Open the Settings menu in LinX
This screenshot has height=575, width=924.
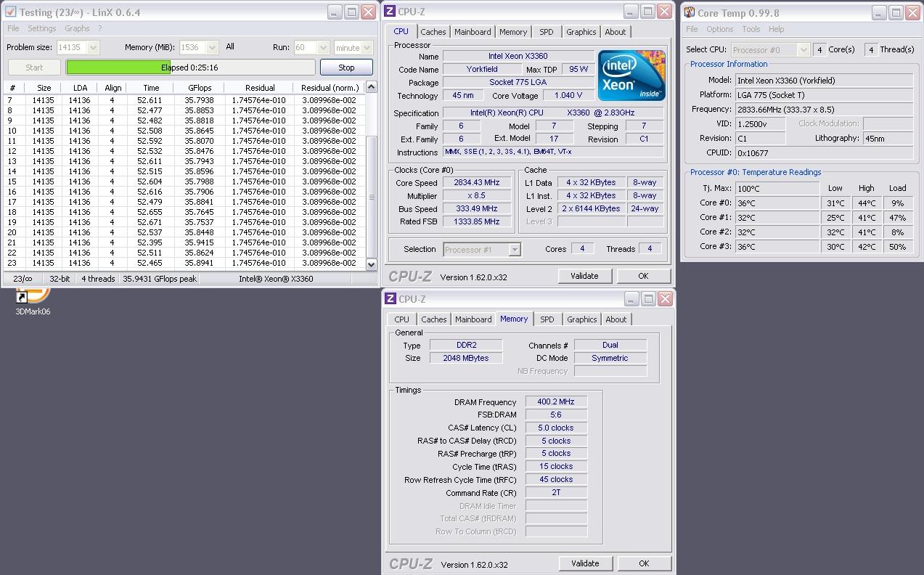point(42,28)
